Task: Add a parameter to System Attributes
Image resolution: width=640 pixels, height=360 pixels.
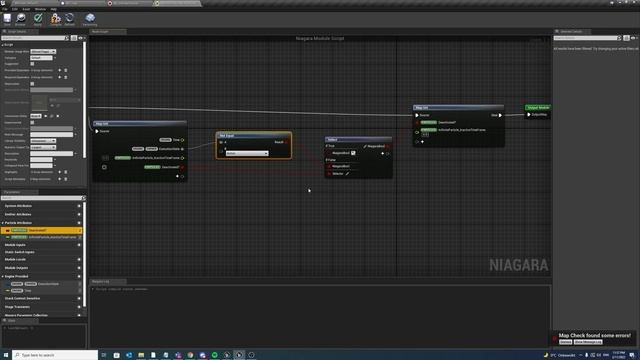Action: [x=79, y=206]
